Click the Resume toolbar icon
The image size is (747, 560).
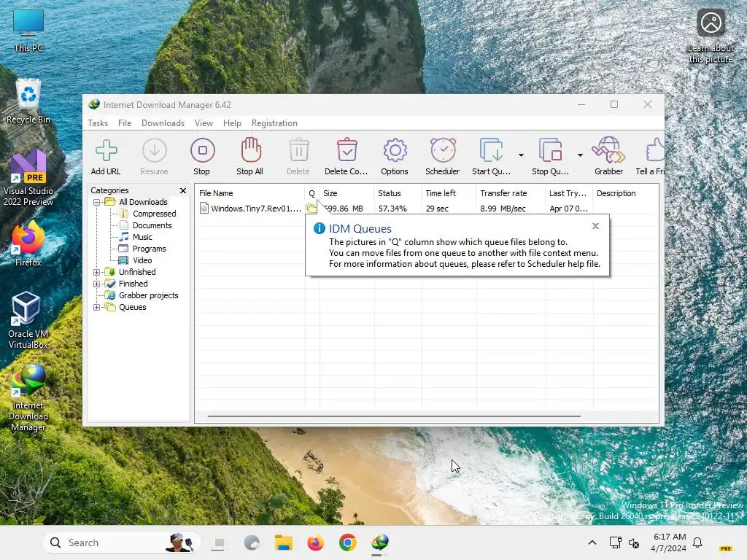pyautogui.click(x=155, y=150)
